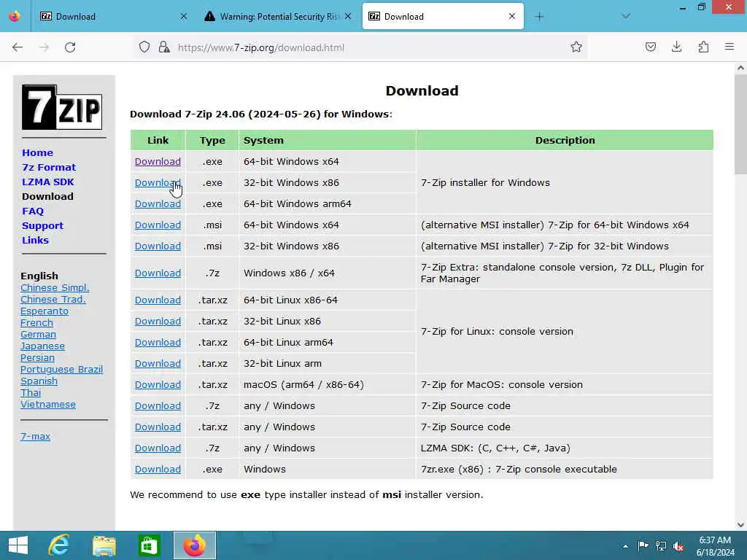Open the Windows Start button

coord(18,545)
